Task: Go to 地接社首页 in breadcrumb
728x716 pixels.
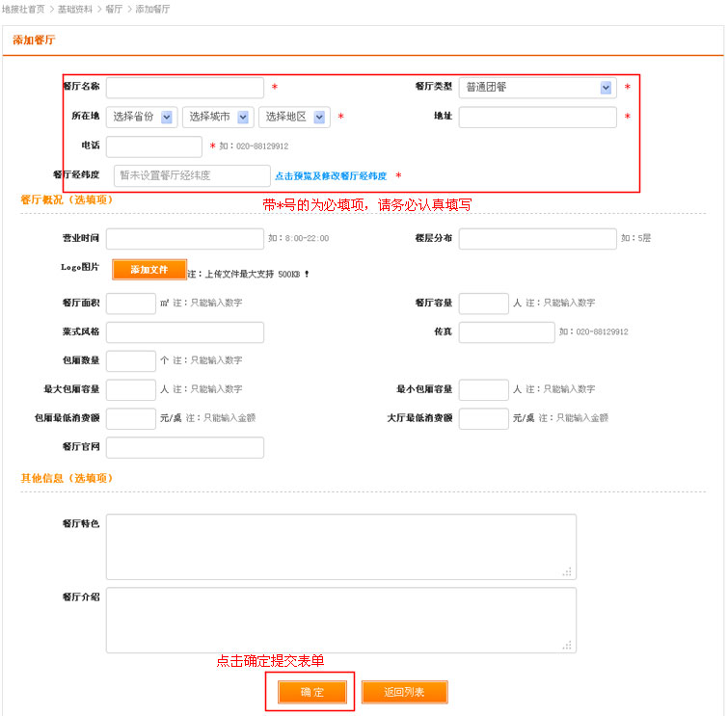Action: click(23, 9)
